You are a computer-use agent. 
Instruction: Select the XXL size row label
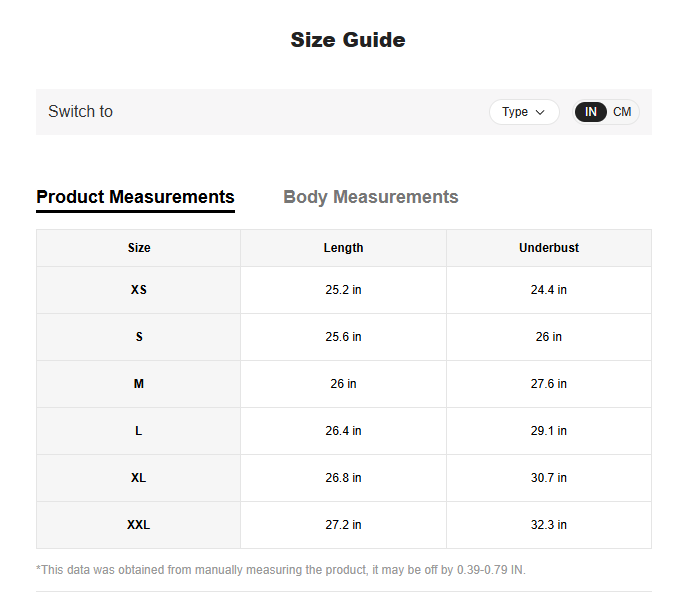click(x=139, y=525)
